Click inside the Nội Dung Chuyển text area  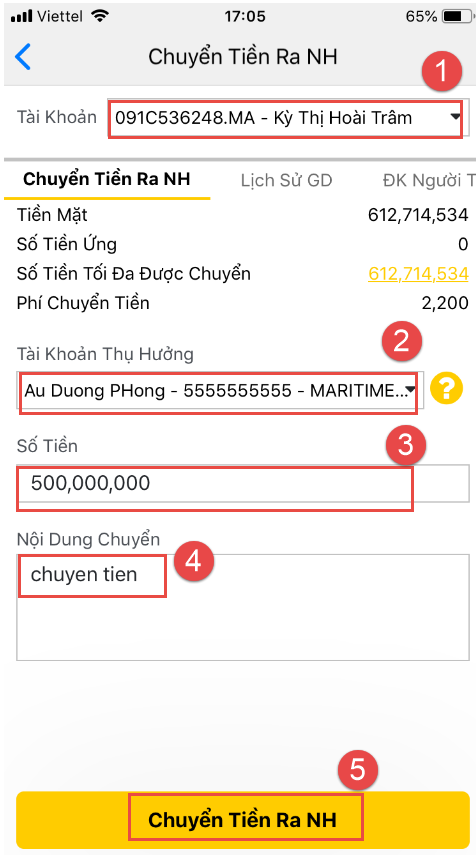click(243, 607)
